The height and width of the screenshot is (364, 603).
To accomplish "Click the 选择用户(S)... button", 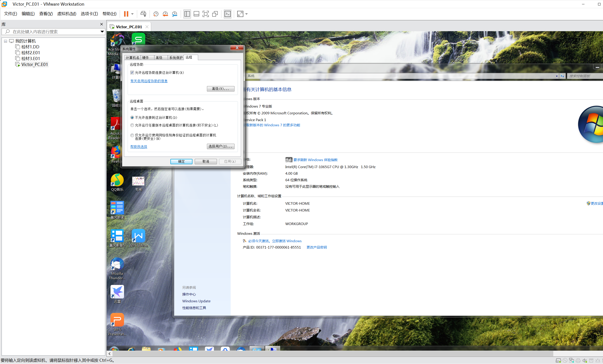I will coord(220,146).
